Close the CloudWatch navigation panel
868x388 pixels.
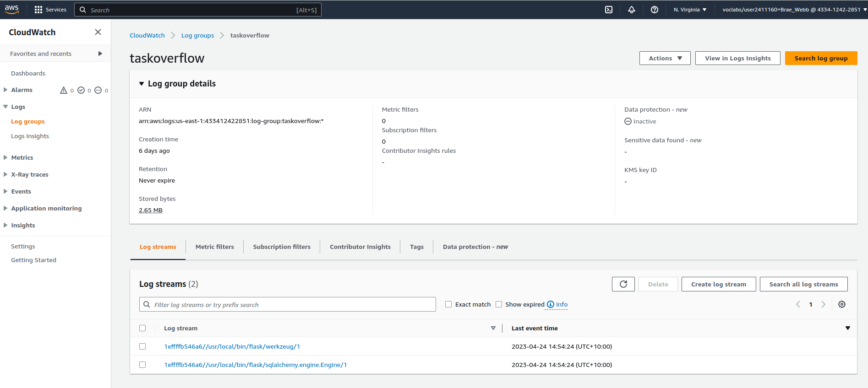coord(98,32)
